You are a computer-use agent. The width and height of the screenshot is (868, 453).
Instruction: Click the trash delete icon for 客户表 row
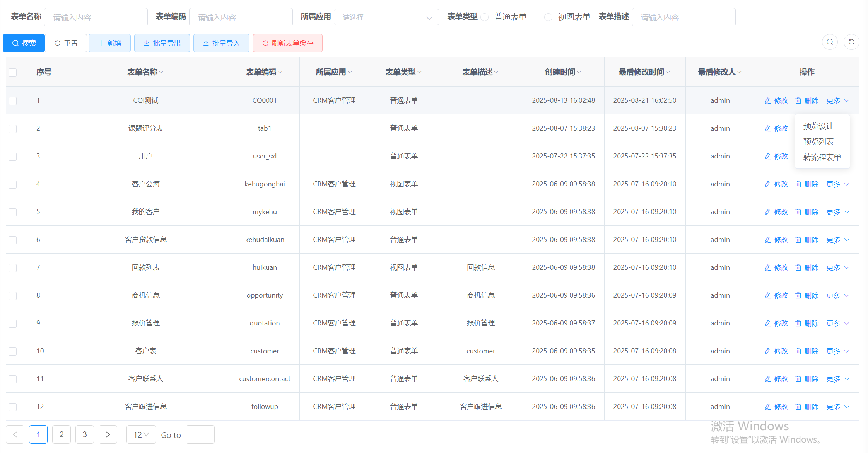click(x=798, y=351)
